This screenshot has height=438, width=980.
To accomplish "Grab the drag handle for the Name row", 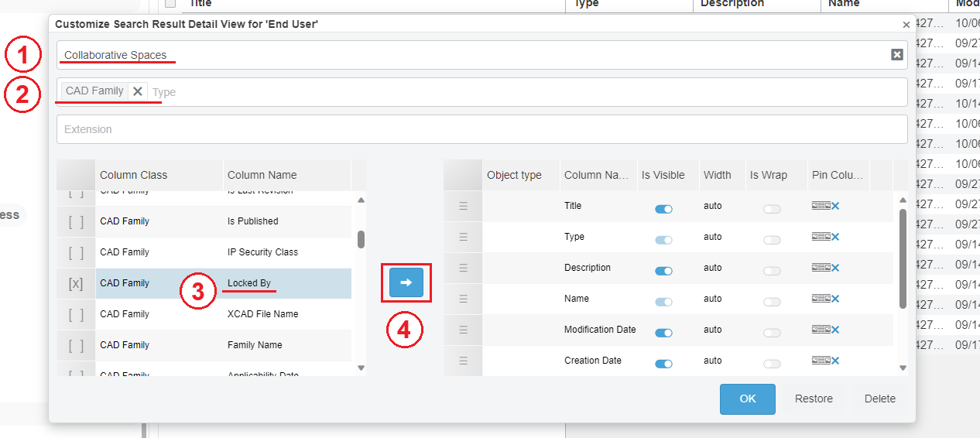I will 463,299.
